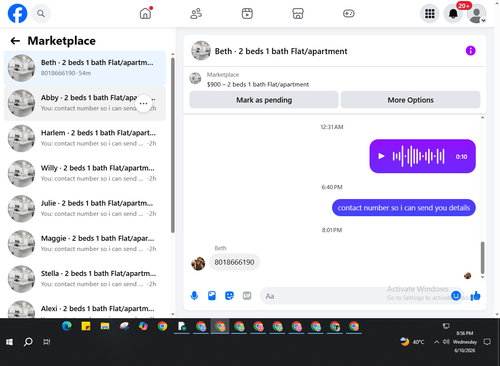Choose a sticker icon in composer
The image size is (500, 366).
(x=229, y=296)
